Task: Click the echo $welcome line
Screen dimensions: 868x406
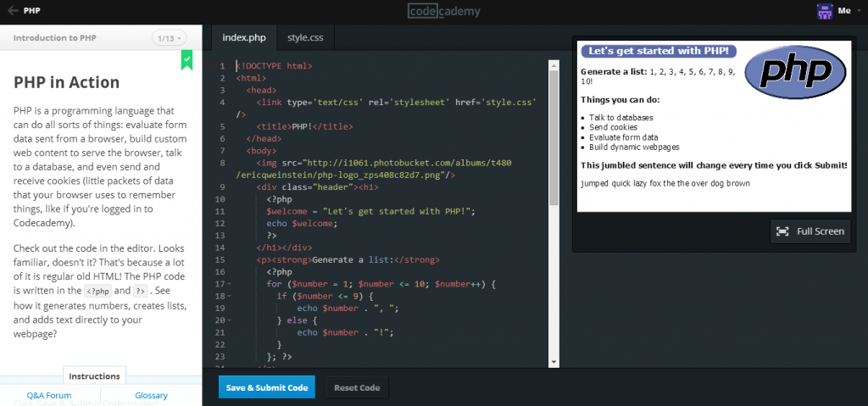Action: pos(302,224)
